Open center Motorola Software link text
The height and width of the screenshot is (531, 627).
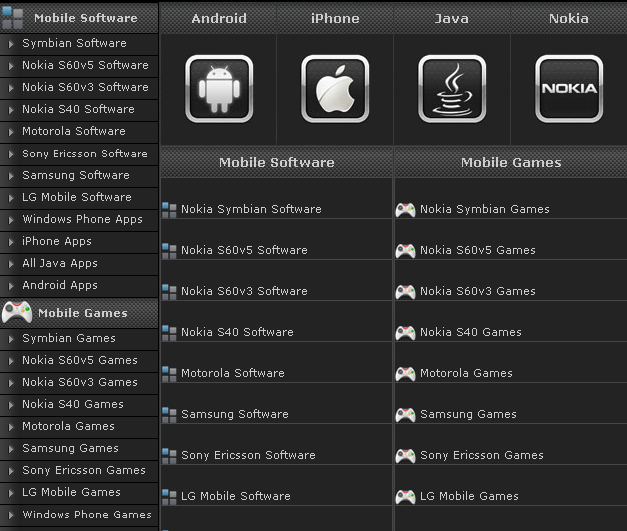pos(233,373)
